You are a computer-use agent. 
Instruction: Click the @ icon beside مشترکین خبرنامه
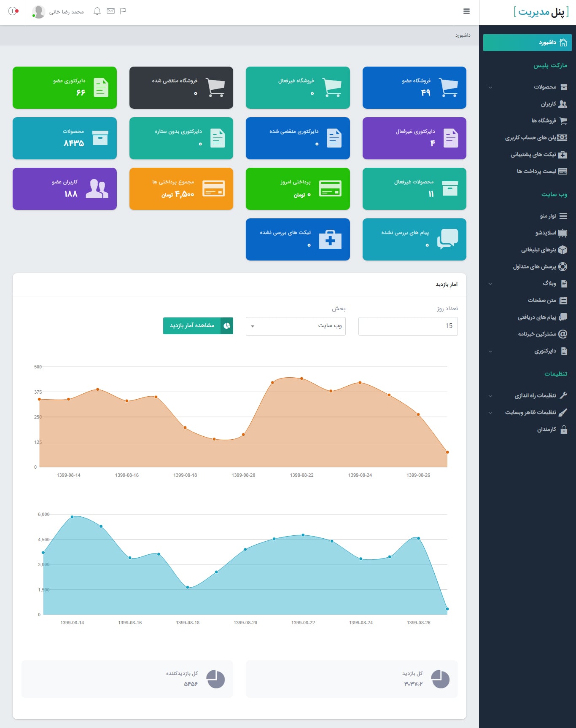(563, 334)
